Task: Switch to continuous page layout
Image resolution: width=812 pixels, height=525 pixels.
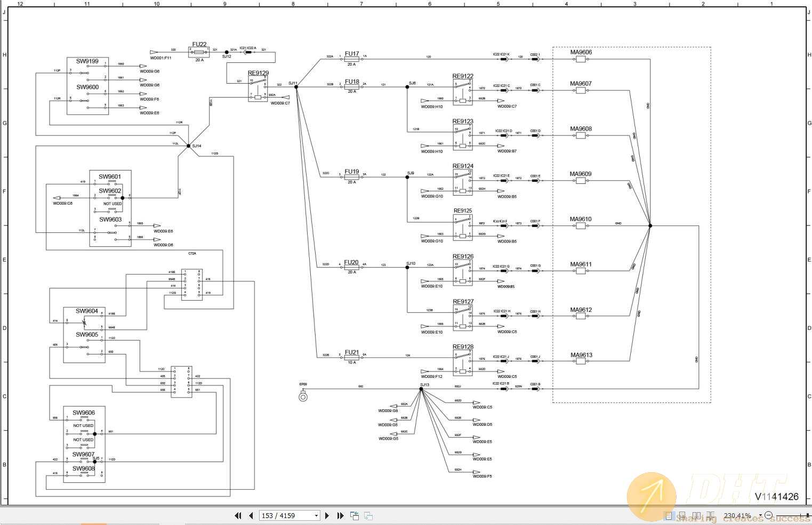Action: [682, 516]
